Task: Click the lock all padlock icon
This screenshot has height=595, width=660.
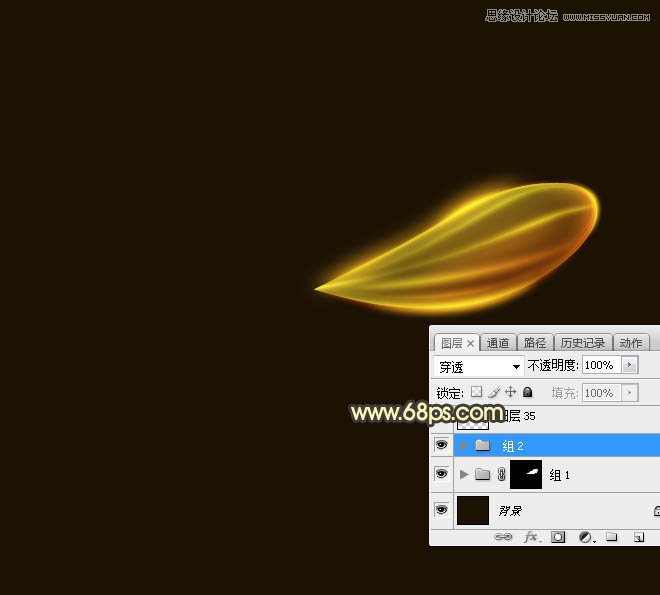Action: click(528, 393)
